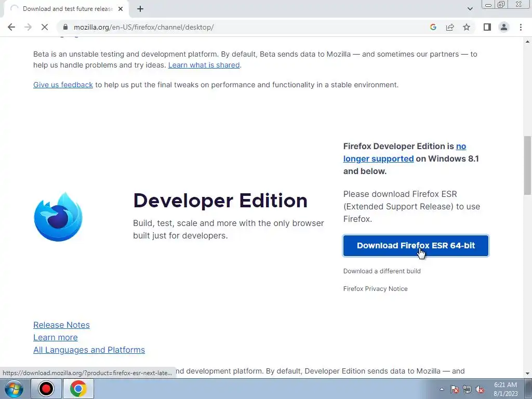Click the share page icon
Viewport: 532px width, 399px height.
click(x=450, y=27)
